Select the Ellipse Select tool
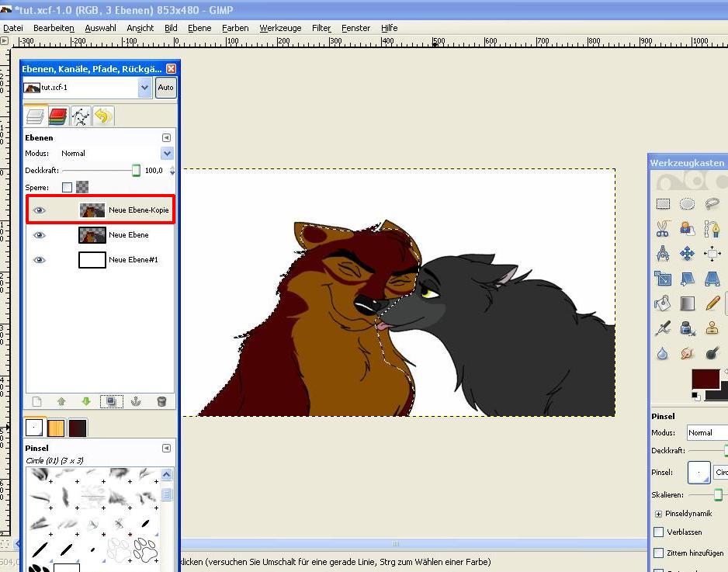This screenshot has height=572, width=728. tap(687, 204)
